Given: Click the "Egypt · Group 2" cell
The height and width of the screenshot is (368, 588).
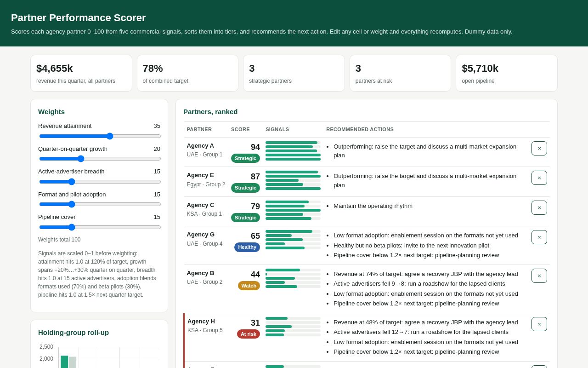Looking at the screenshot, I should (206, 184).
